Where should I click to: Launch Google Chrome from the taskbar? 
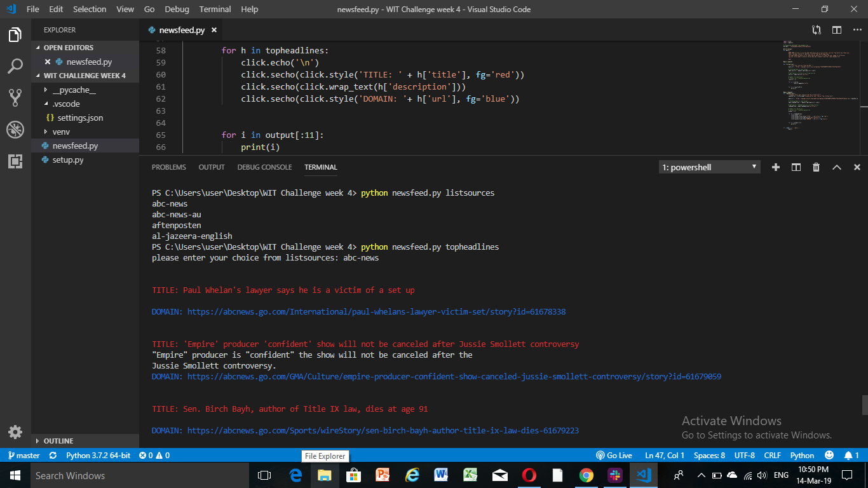click(586, 475)
